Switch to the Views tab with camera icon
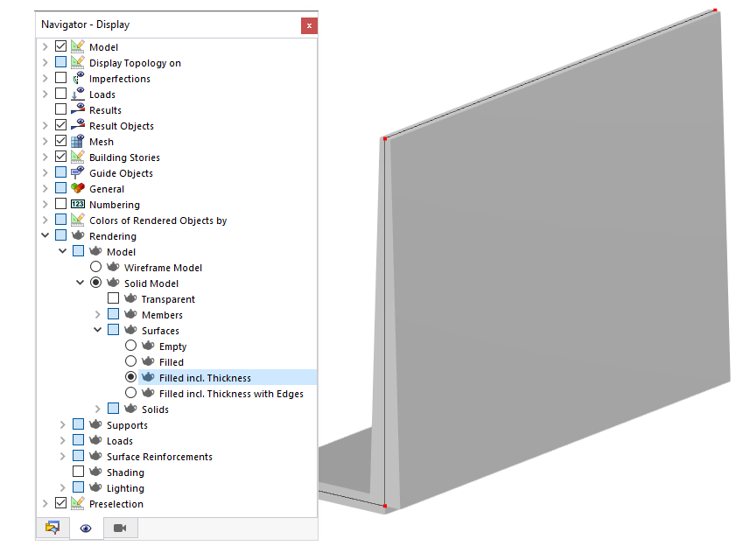The image size is (736, 560). (120, 528)
